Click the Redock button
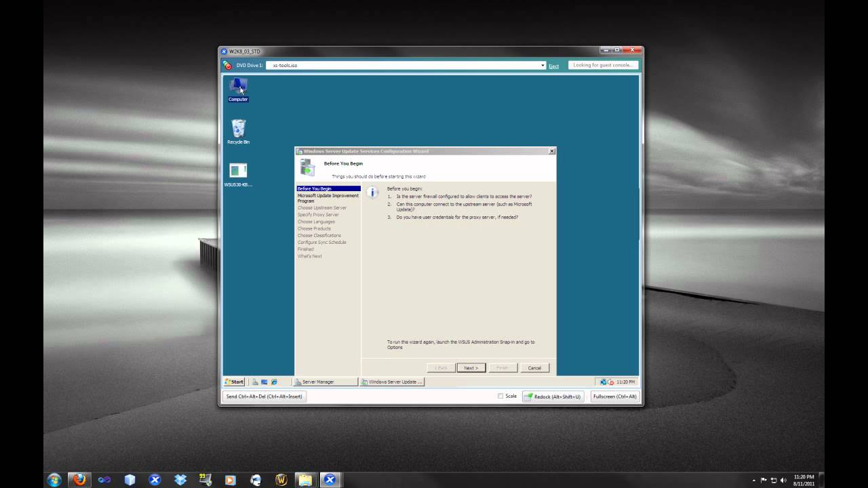 (553, 396)
